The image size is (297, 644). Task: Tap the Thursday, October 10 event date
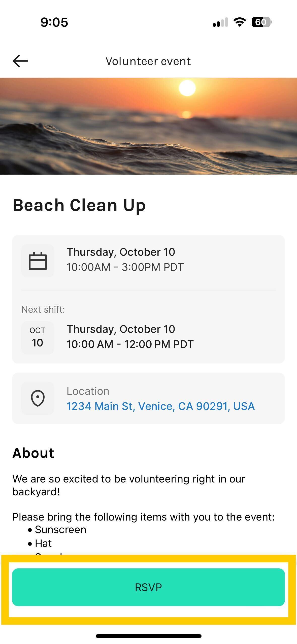[121, 252]
